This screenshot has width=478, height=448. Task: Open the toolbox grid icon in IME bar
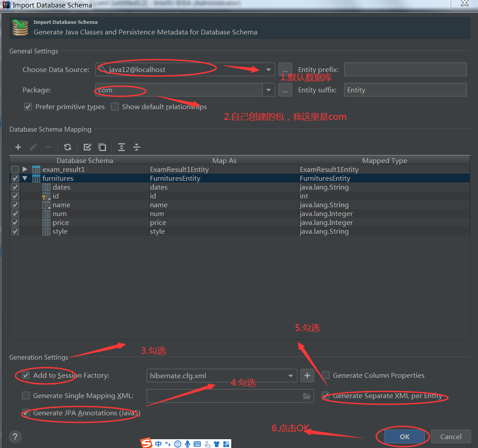[x=226, y=444]
